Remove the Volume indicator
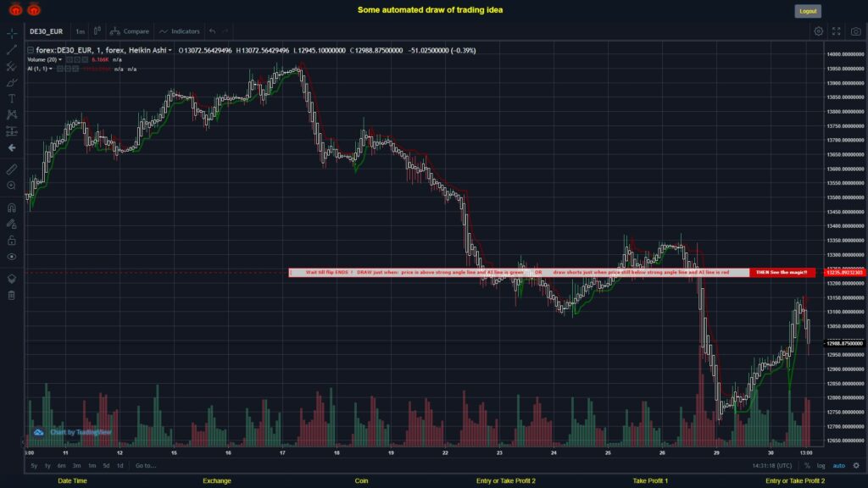Screen dimensions: 868x488 [x=85, y=60]
